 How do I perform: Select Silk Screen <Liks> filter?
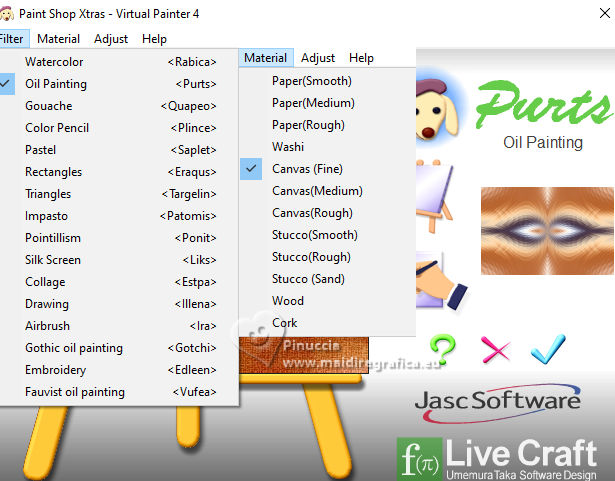pyautogui.click(x=119, y=260)
